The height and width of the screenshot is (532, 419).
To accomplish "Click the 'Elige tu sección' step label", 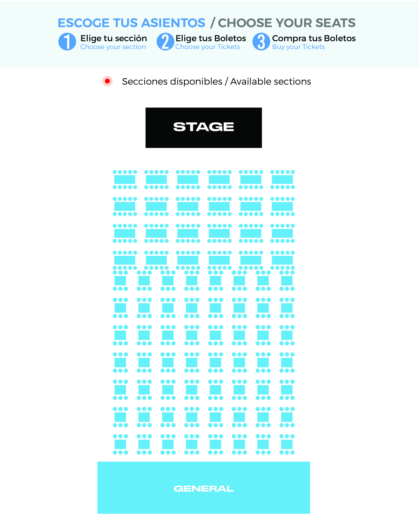I will [x=114, y=38].
